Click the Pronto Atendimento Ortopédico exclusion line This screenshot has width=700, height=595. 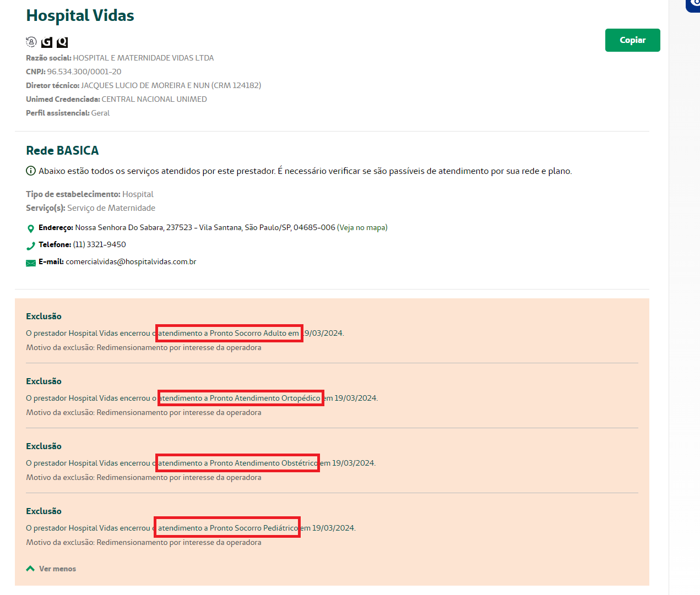[x=202, y=398]
